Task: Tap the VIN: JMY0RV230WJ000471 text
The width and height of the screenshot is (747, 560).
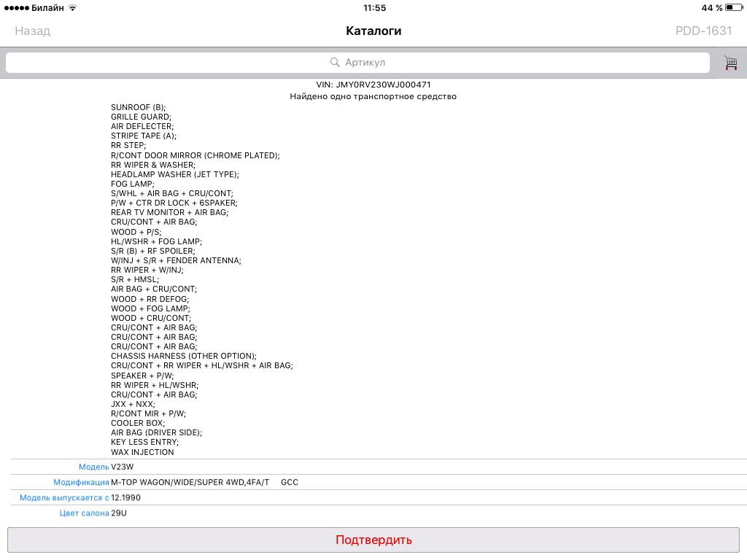Action: [373, 85]
